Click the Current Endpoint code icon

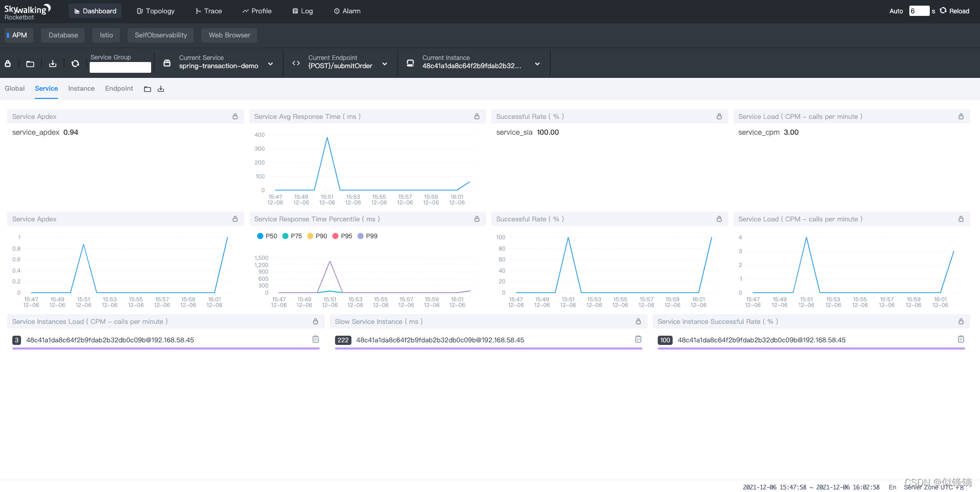296,63
